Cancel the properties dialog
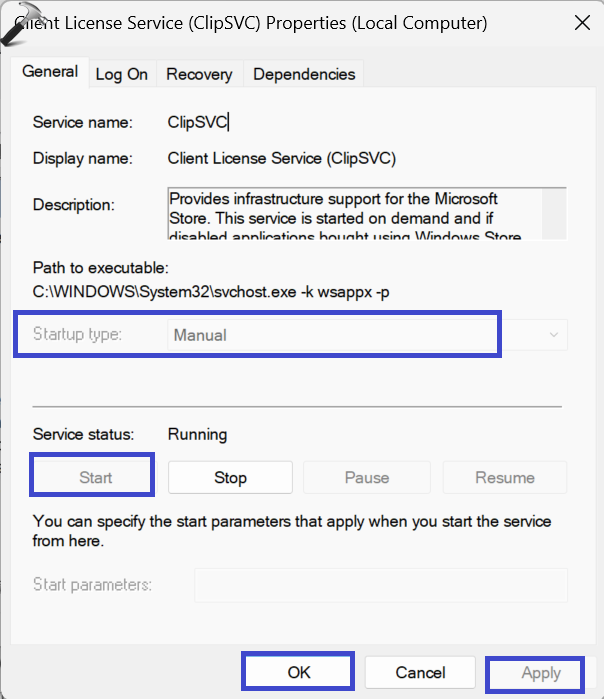Viewport: 604px width, 699px height. [419, 673]
